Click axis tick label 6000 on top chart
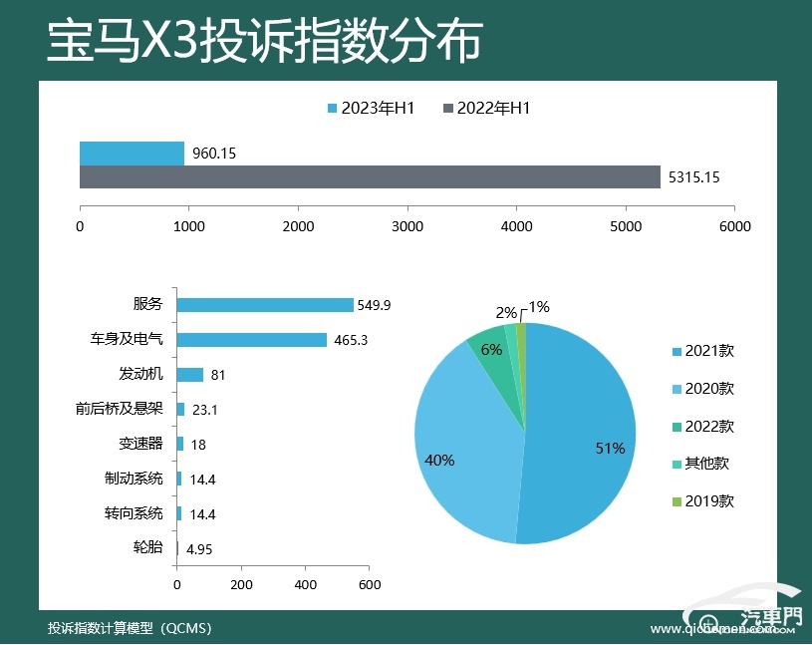Viewport: 812px width, 645px height. click(735, 226)
